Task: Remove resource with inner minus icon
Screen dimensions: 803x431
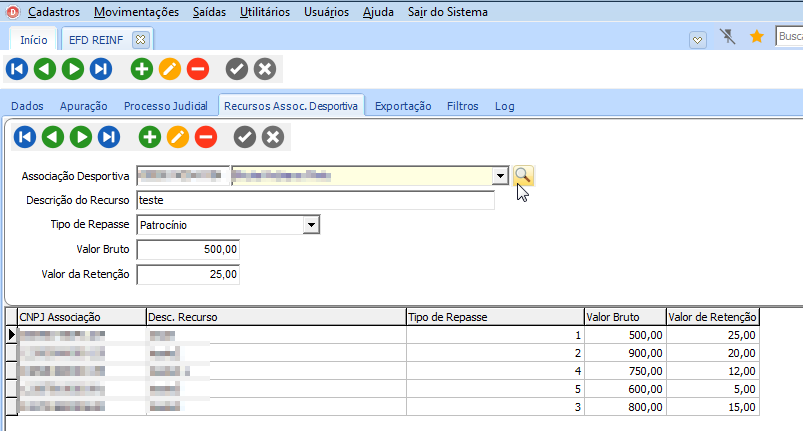Action: point(206,137)
